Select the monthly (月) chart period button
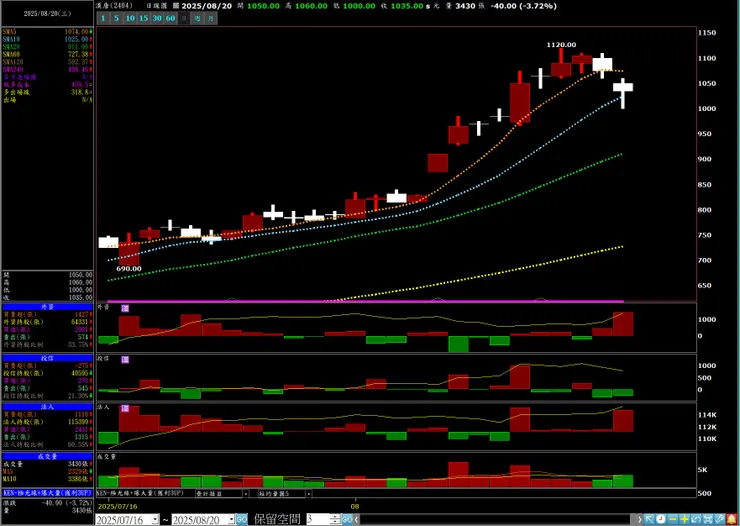This screenshot has width=740, height=526. pyautogui.click(x=211, y=18)
